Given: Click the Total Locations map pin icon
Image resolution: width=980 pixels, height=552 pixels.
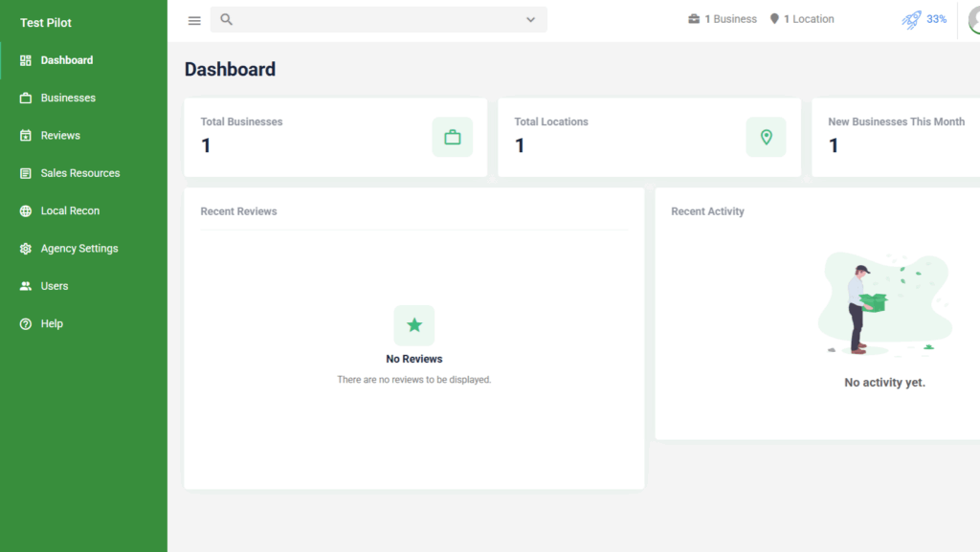Looking at the screenshot, I should click(767, 137).
